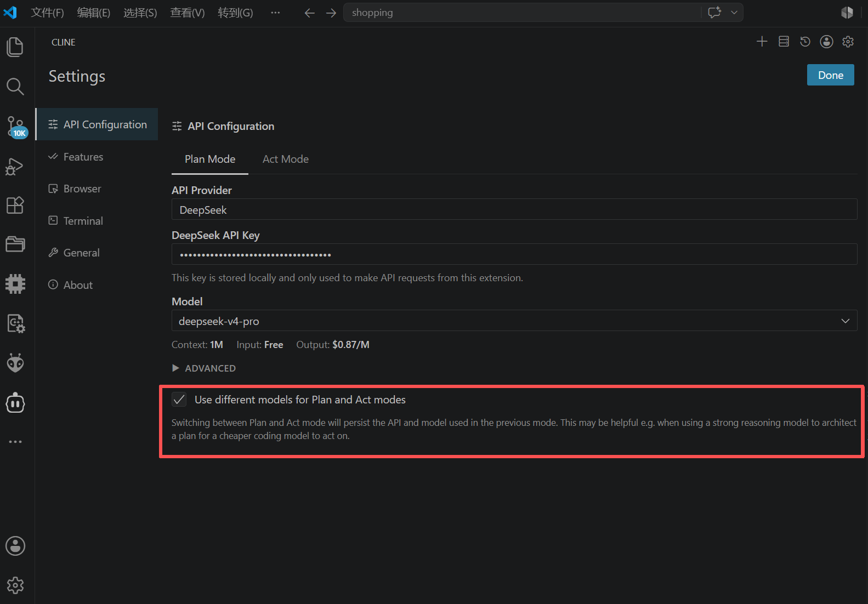Open the 转到(G) menu
868x604 pixels.
coord(235,13)
